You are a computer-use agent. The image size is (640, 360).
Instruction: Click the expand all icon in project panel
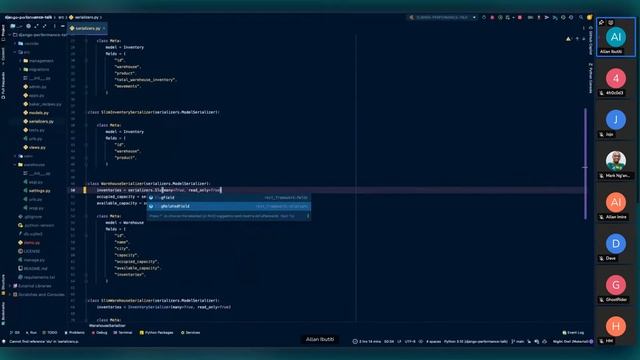coord(36,26)
